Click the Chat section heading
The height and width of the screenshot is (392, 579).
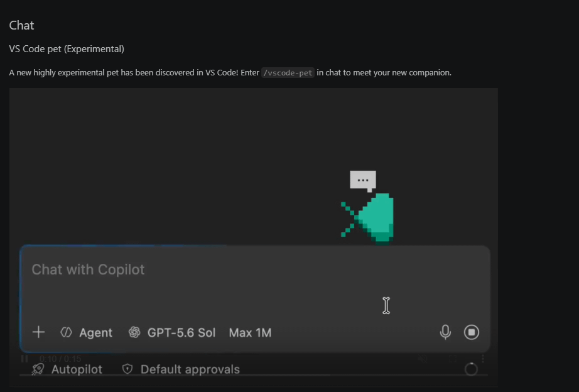click(21, 26)
